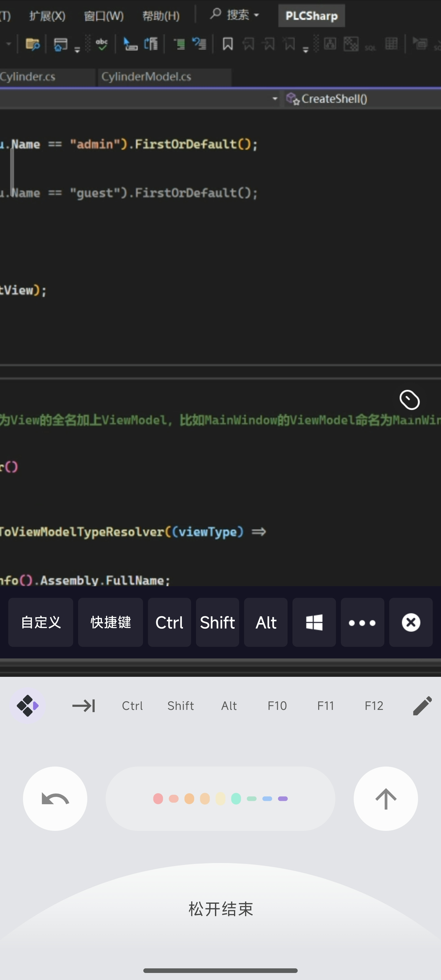Tap the floating round pill overlay icon

pos(409,400)
